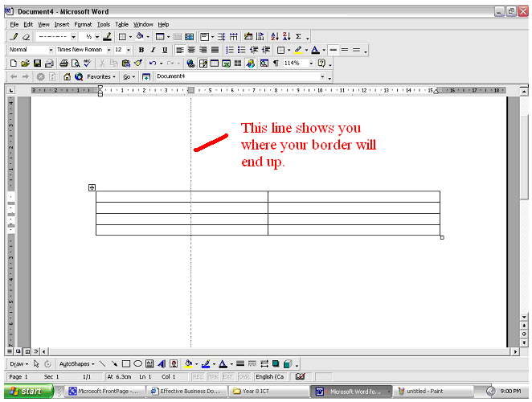The image size is (532, 402).
Task: Open the font size dropdown
Action: [x=129, y=50]
